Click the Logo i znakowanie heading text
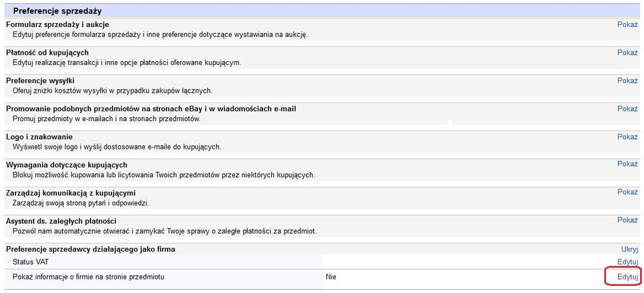Viewport: 644px width, 293px height. (39, 137)
